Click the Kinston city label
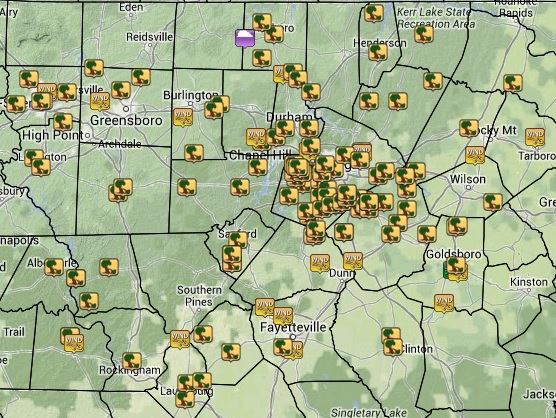 coord(529,282)
